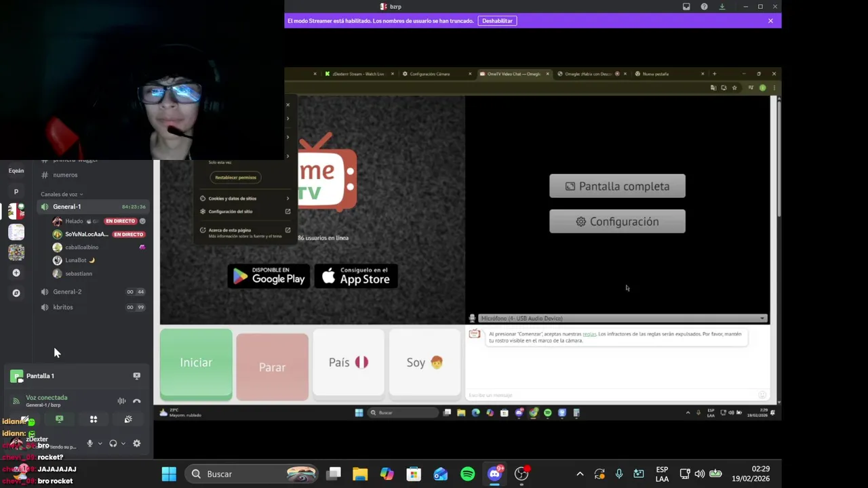
Task: Click Discord download update arrow icon
Action: coord(722,7)
